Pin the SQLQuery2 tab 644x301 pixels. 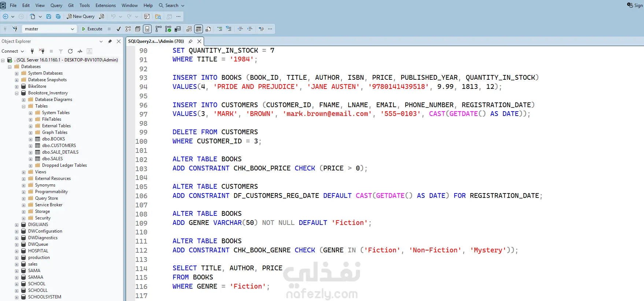[190, 41]
